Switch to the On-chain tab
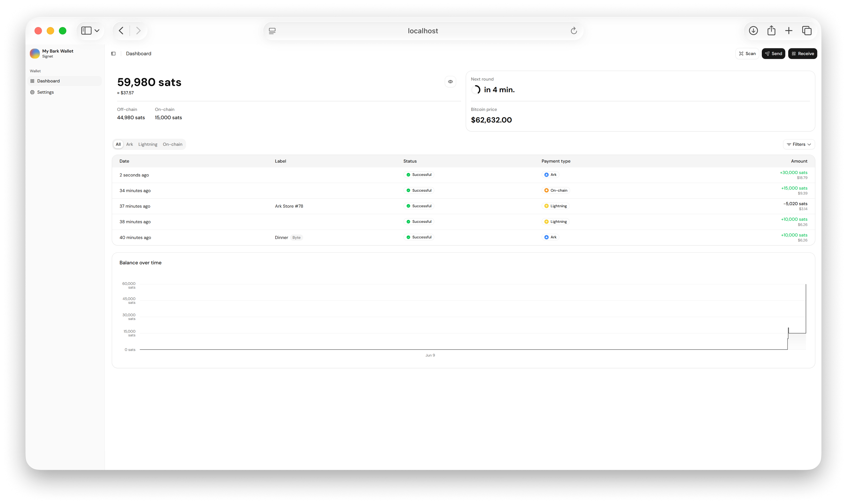 pos(173,144)
